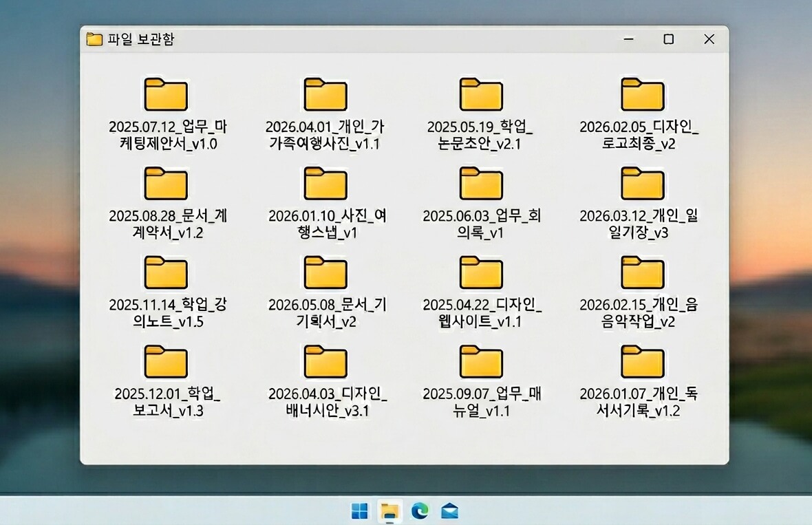
Task: Select the 2025.06.03_업무_회의록_v1 folder icon
Action: point(481,183)
